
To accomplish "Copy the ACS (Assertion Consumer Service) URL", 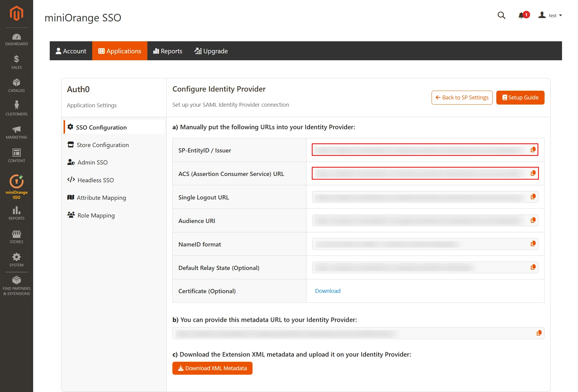I will point(533,173).
